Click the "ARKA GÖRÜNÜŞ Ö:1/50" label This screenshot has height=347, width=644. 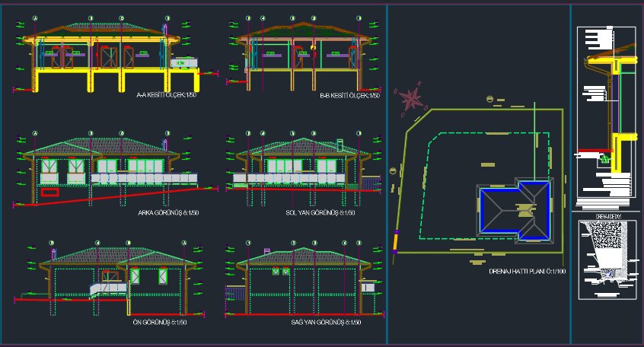(167, 212)
